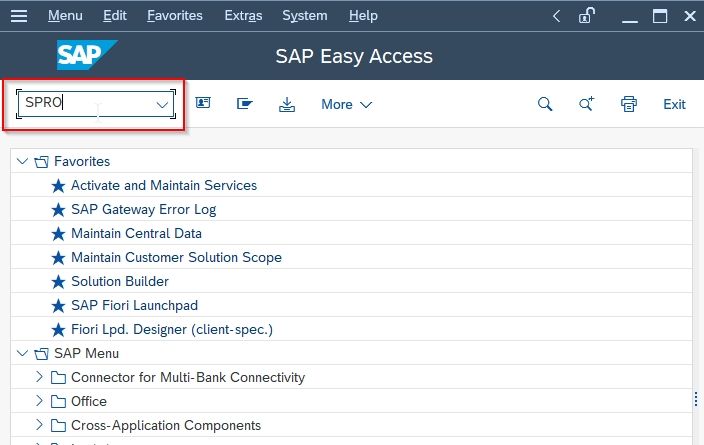Click the star icon beside Solution Builder
The image size is (704, 445).
pyautogui.click(x=58, y=282)
